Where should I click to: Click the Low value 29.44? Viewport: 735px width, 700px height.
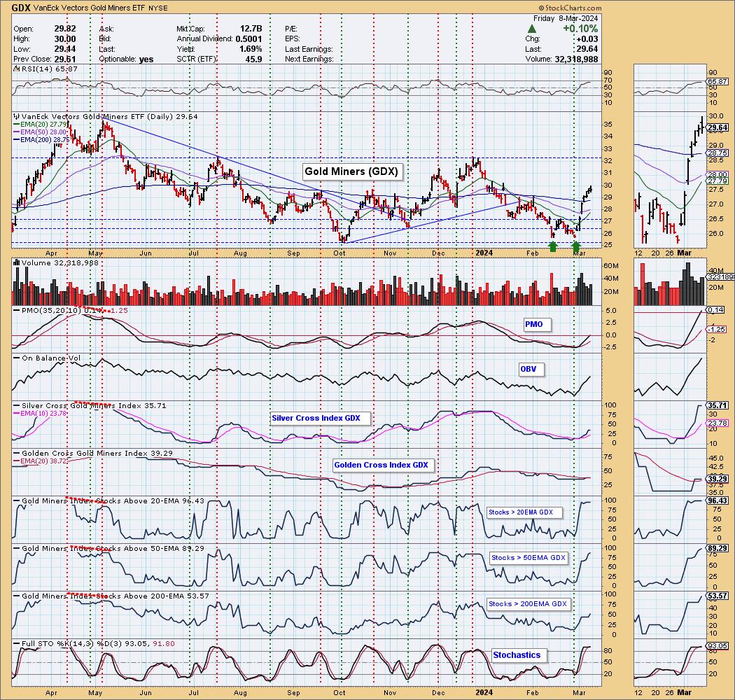pos(65,49)
